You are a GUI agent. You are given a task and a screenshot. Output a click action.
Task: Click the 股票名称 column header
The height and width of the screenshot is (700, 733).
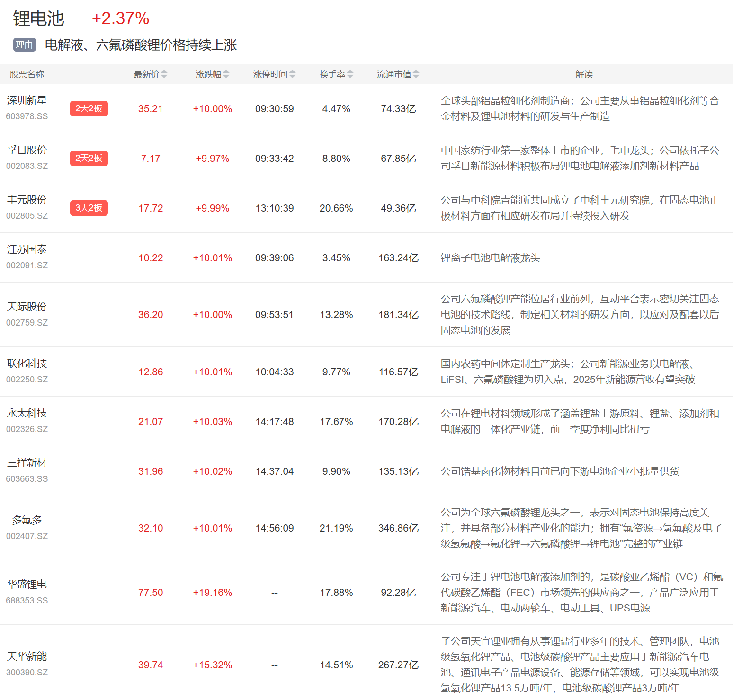(x=27, y=74)
